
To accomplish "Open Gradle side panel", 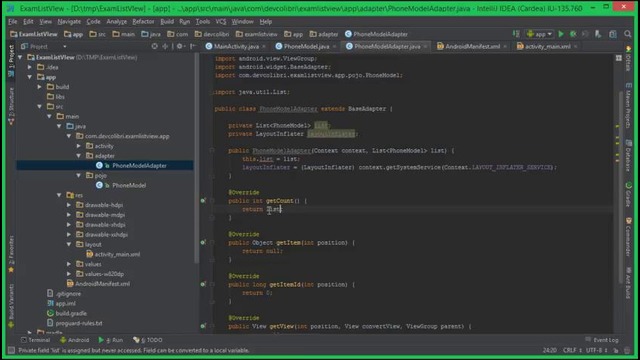I will [628, 194].
